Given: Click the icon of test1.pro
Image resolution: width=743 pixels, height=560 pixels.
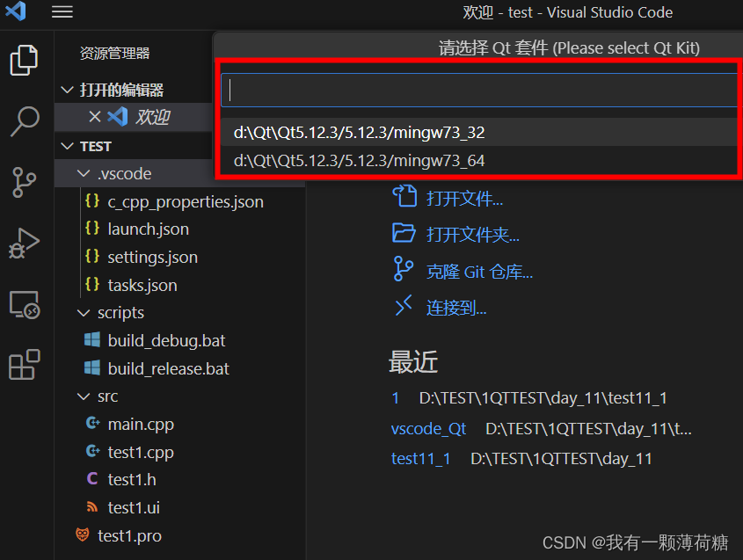Looking at the screenshot, I should click(83, 535).
